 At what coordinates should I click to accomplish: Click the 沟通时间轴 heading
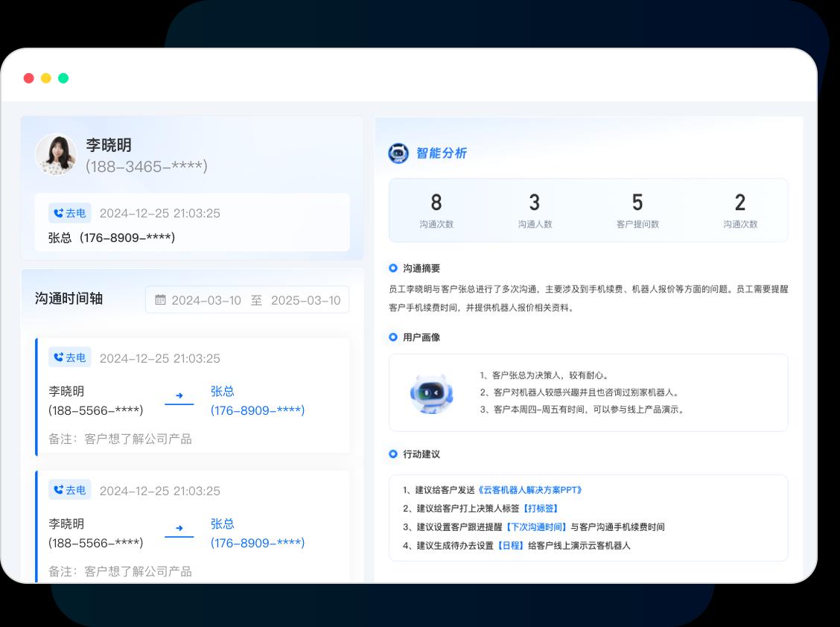click(69, 299)
